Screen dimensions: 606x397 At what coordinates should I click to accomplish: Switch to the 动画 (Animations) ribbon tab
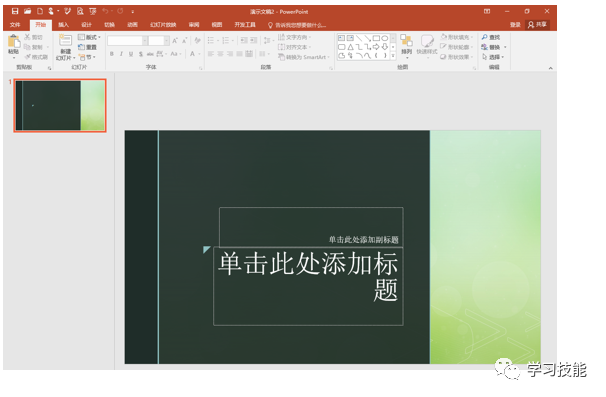[x=132, y=25]
